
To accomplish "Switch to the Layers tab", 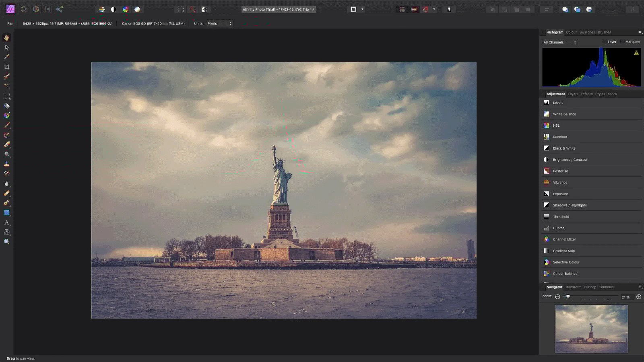I will click(572, 94).
